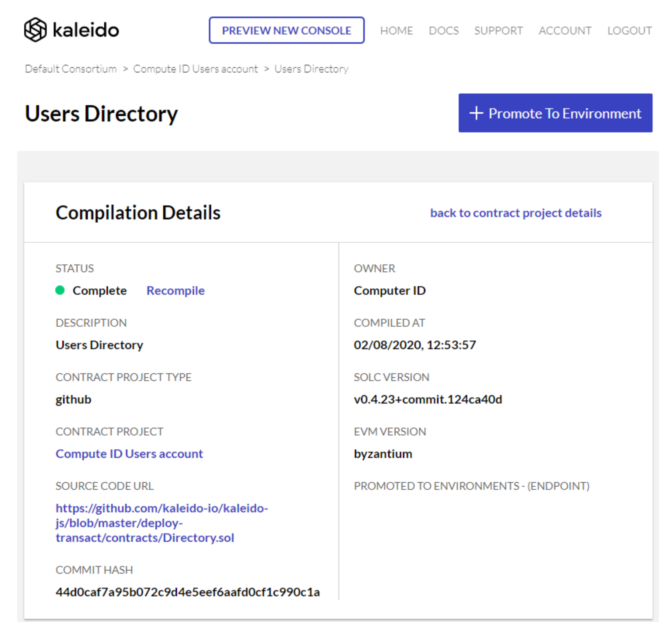Screen dimensions: 672x633
Task: Go to the Home menu item
Action: pyautogui.click(x=396, y=31)
